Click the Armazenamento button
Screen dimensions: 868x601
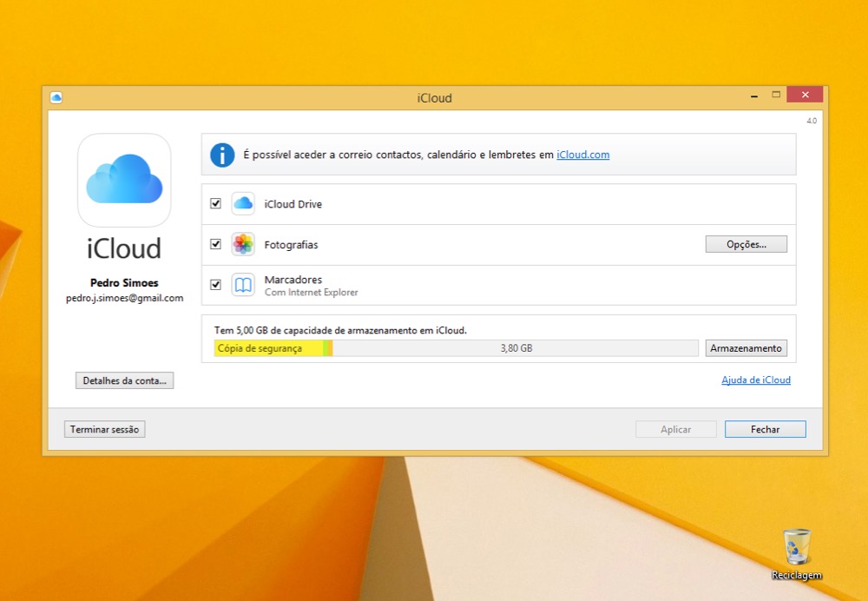tap(746, 347)
